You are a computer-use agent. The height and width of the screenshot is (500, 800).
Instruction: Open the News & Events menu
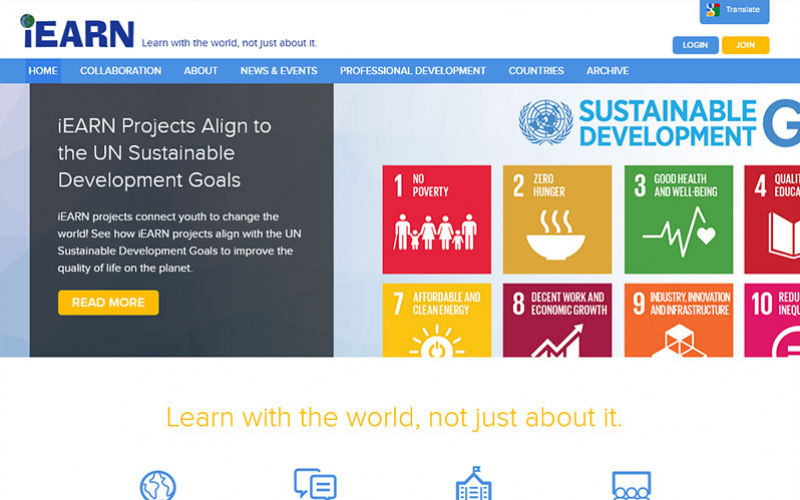279,71
